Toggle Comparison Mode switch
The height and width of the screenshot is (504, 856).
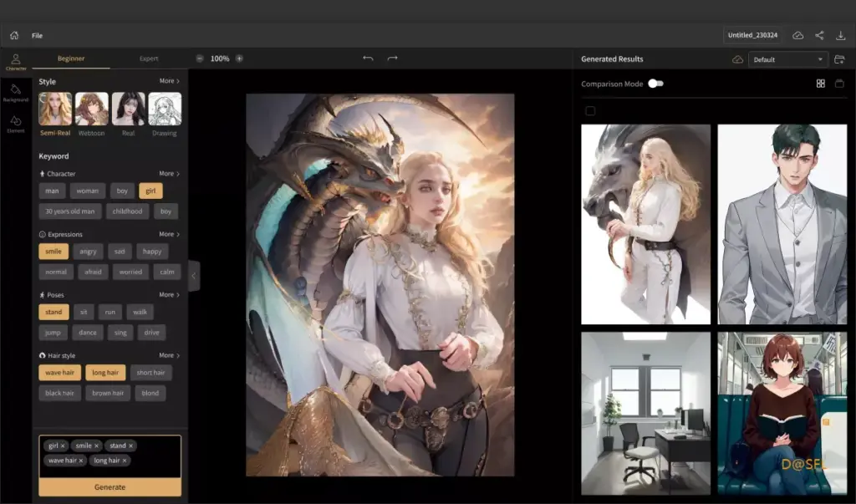pos(655,84)
